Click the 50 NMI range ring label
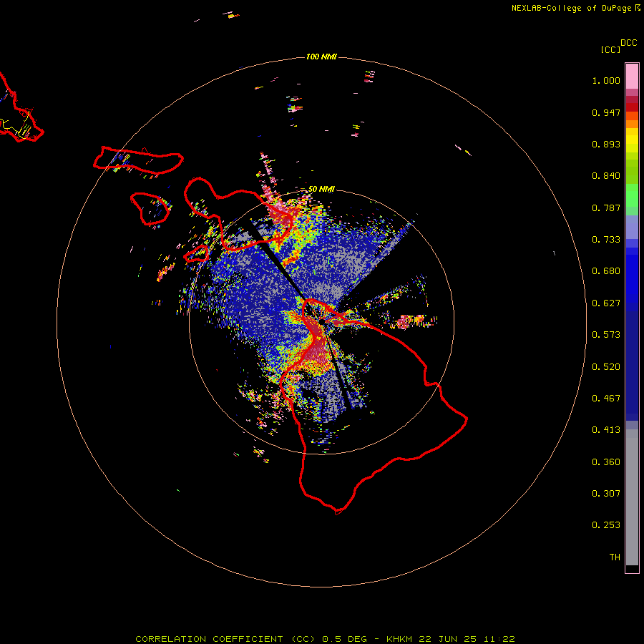This screenshot has height=644, width=644. pos(321,189)
